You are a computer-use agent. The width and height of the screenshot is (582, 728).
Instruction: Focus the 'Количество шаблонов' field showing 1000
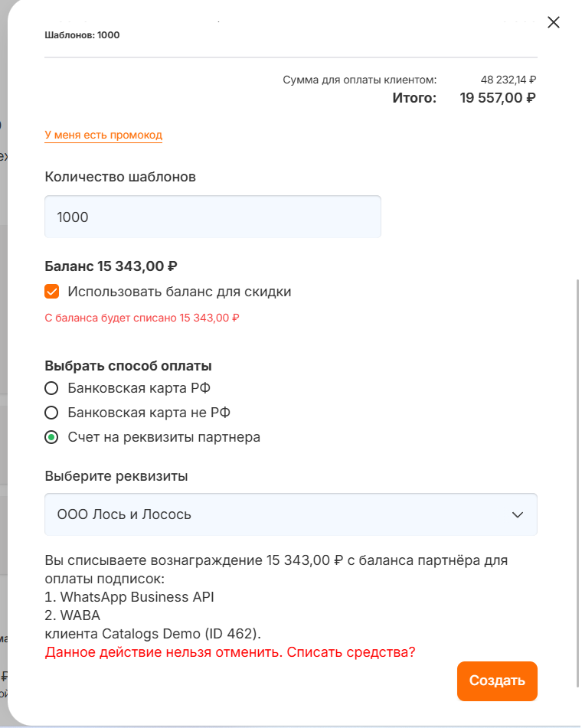(212, 217)
